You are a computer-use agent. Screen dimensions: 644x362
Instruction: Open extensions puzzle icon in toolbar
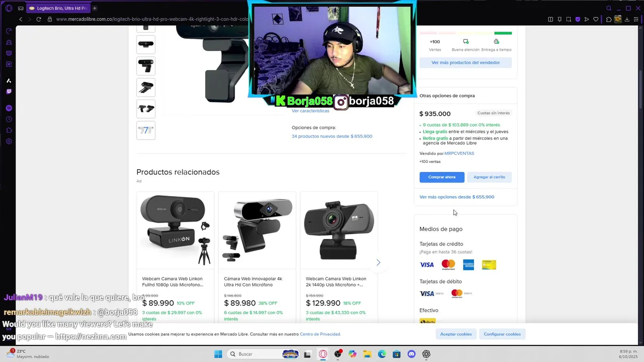(x=609, y=19)
